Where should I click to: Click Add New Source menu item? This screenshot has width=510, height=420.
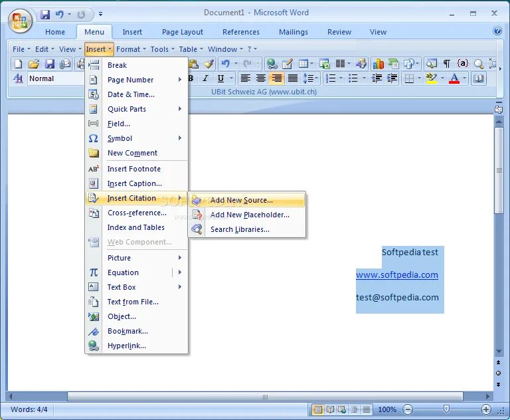(247, 200)
